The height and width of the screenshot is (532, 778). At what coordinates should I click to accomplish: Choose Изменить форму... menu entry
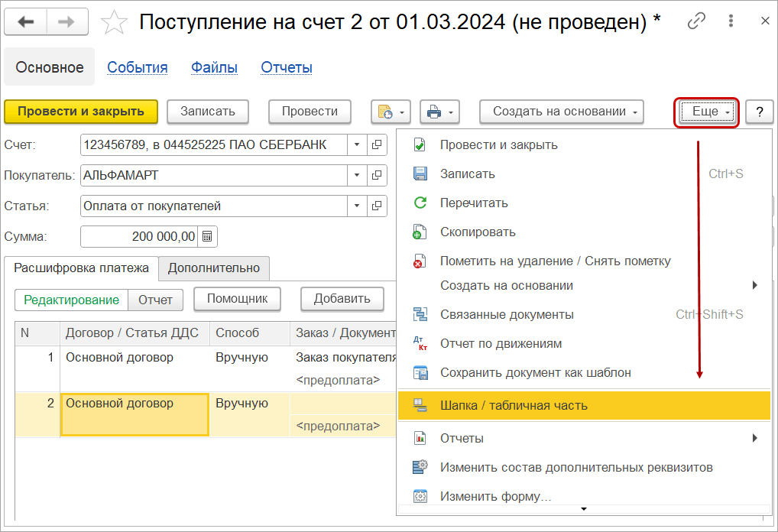click(x=584, y=496)
